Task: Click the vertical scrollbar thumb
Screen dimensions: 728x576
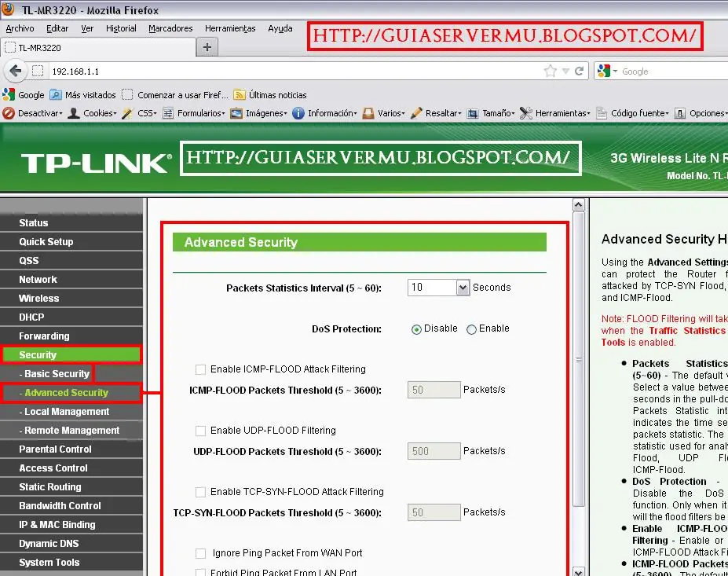Action: click(579, 359)
